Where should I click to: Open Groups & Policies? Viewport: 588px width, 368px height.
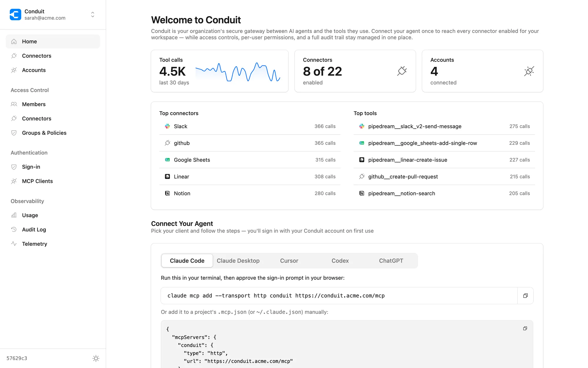click(x=53, y=133)
